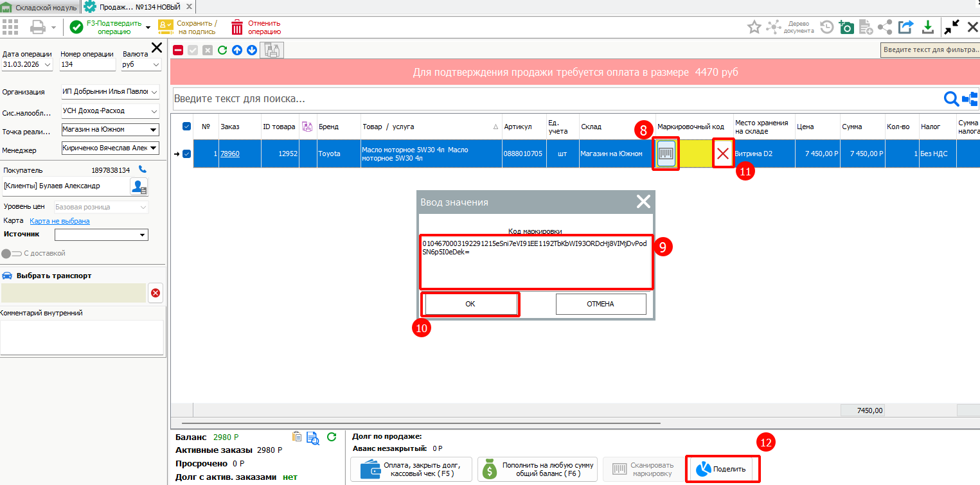The width and height of the screenshot is (980, 485).
Task: Click the barcode marking code icon in row
Action: coord(666,154)
